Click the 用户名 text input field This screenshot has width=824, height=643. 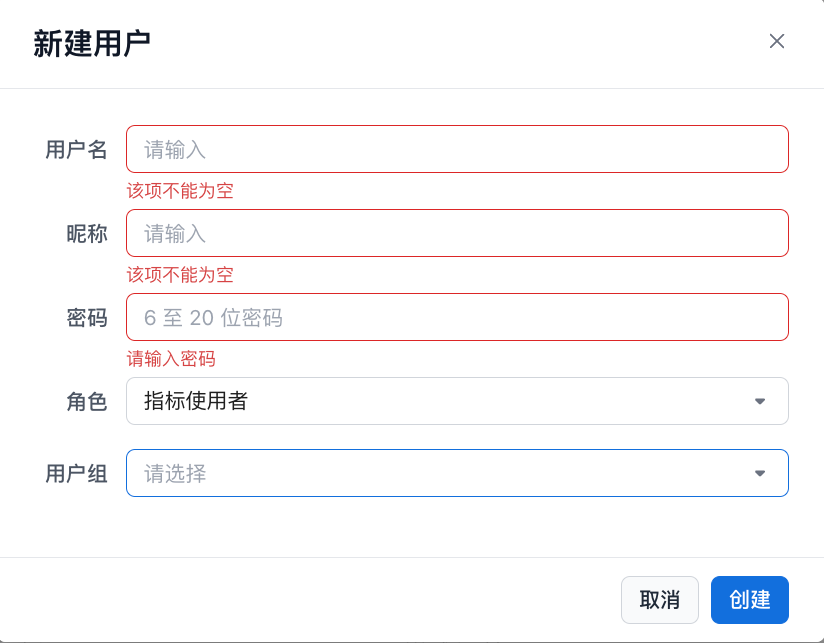pos(457,149)
